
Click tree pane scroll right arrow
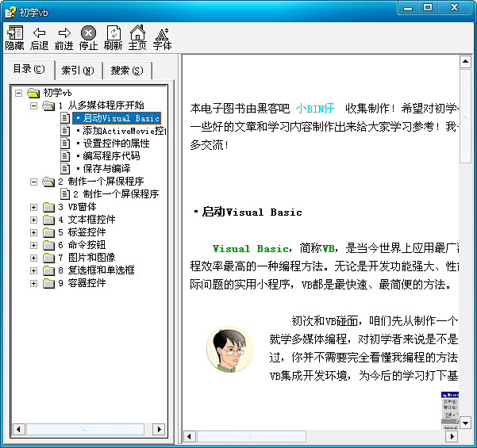click(159, 429)
